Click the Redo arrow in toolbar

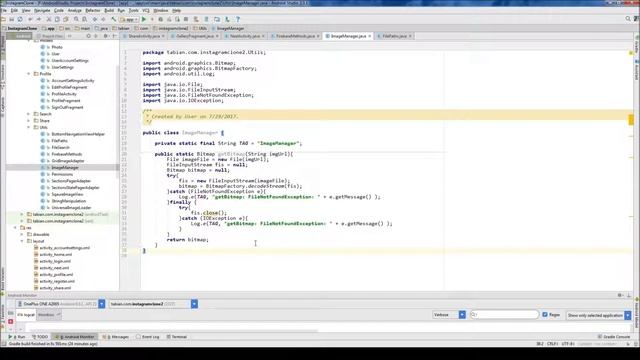39,19
